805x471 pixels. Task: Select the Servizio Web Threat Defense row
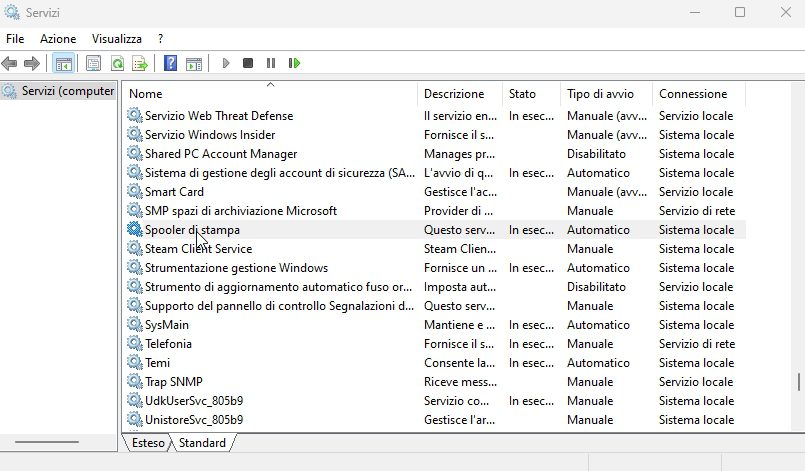[x=435, y=116]
